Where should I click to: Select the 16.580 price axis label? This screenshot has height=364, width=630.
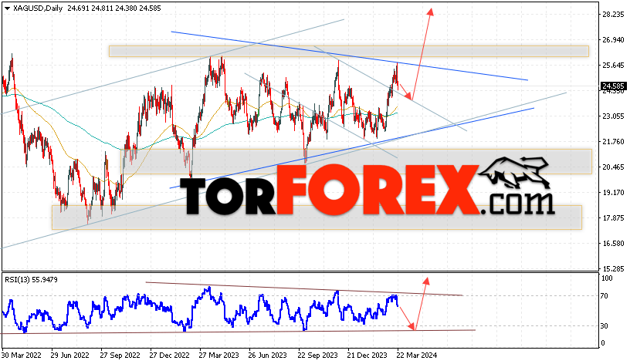click(x=614, y=243)
